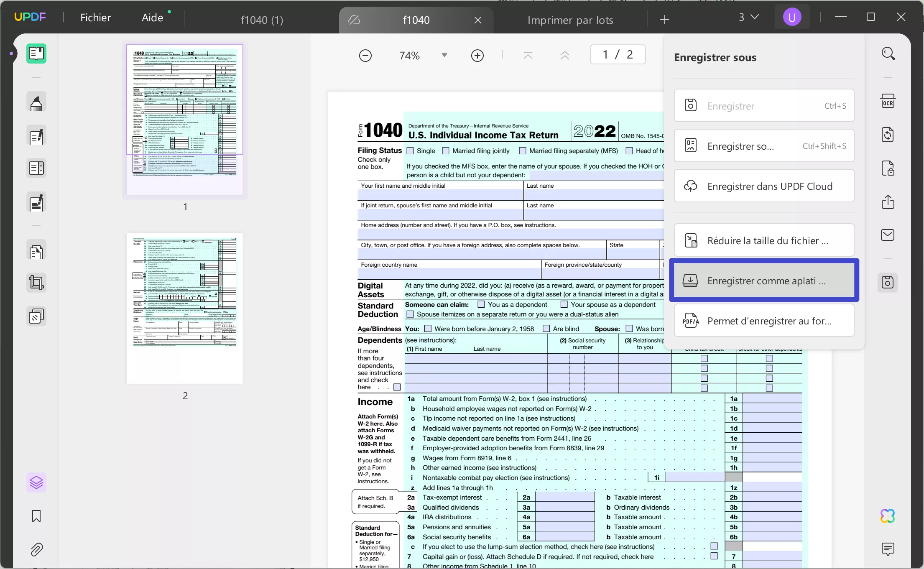
Task: Check the Are blind checkbox
Action: click(546, 329)
